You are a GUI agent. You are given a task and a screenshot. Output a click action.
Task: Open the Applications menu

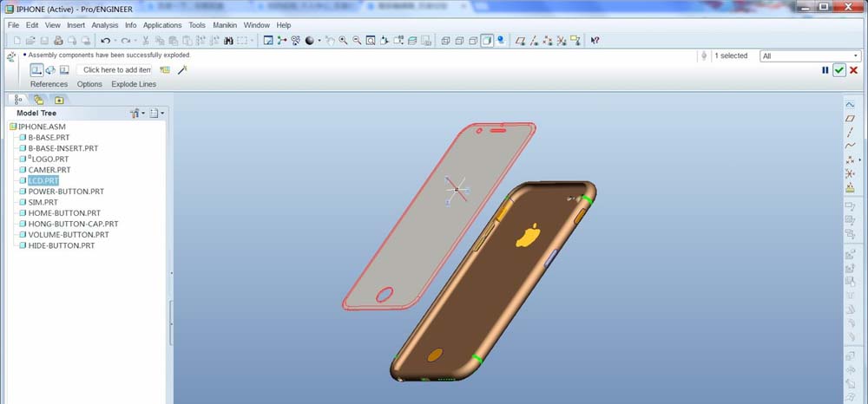point(162,25)
